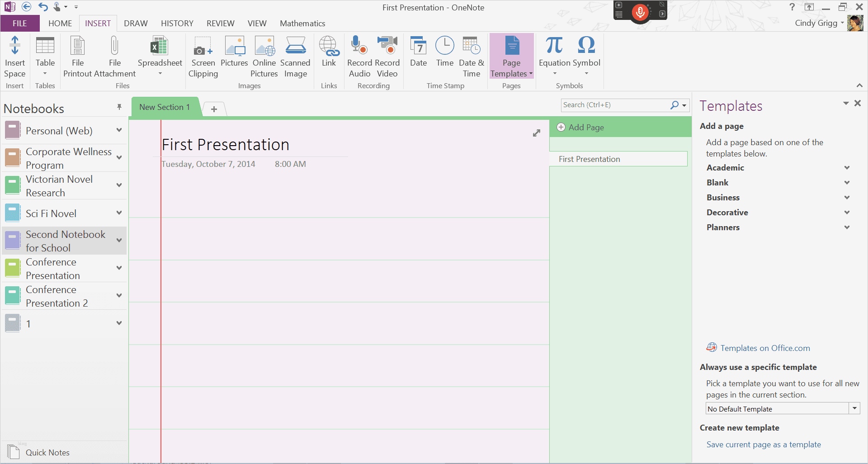Image resolution: width=868 pixels, height=464 pixels.
Task: Click the red microphone recording button
Action: 640,12
